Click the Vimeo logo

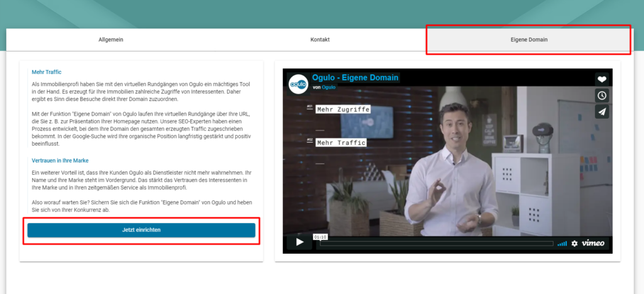(x=592, y=243)
